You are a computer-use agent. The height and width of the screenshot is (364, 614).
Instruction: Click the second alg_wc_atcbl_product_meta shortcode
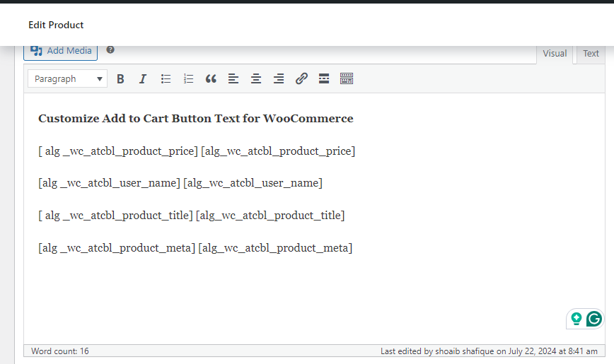click(275, 248)
